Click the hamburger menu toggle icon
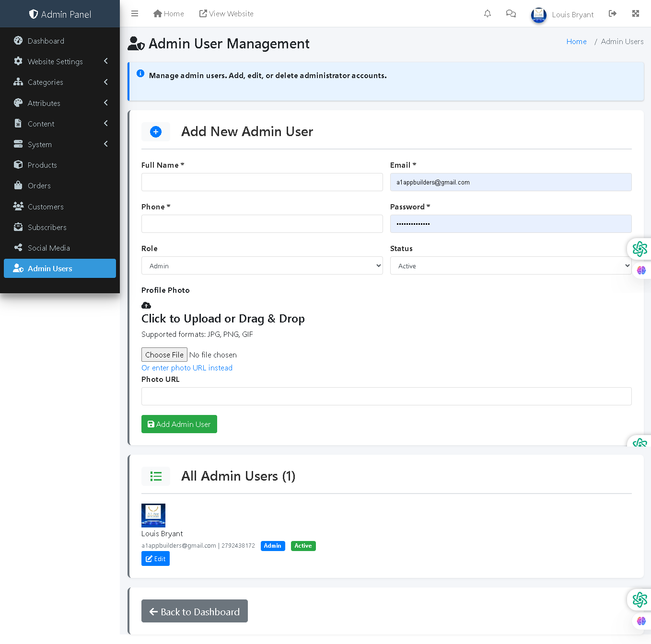Viewport: 651px width, 644px height. (x=135, y=14)
